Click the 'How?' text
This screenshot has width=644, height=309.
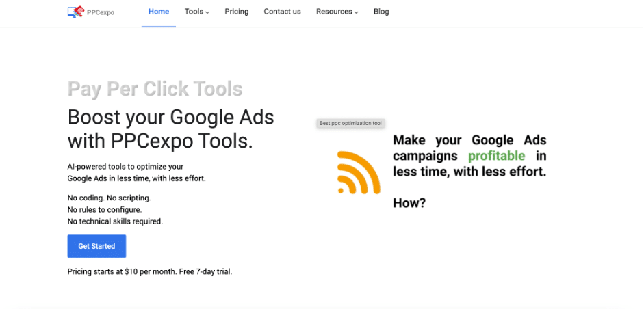point(409,203)
